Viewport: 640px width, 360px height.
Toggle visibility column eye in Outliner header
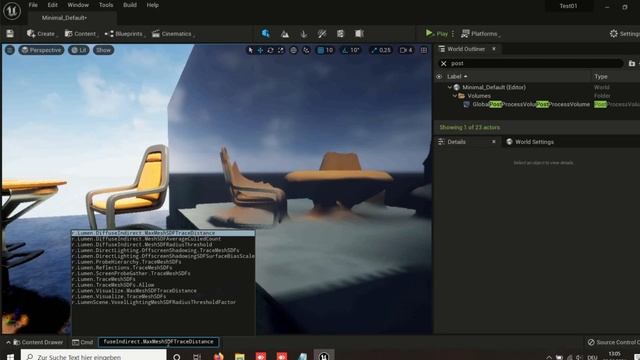[439, 77]
